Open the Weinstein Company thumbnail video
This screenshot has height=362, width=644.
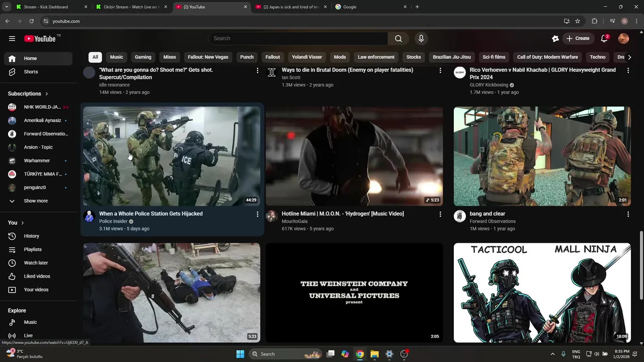354,293
